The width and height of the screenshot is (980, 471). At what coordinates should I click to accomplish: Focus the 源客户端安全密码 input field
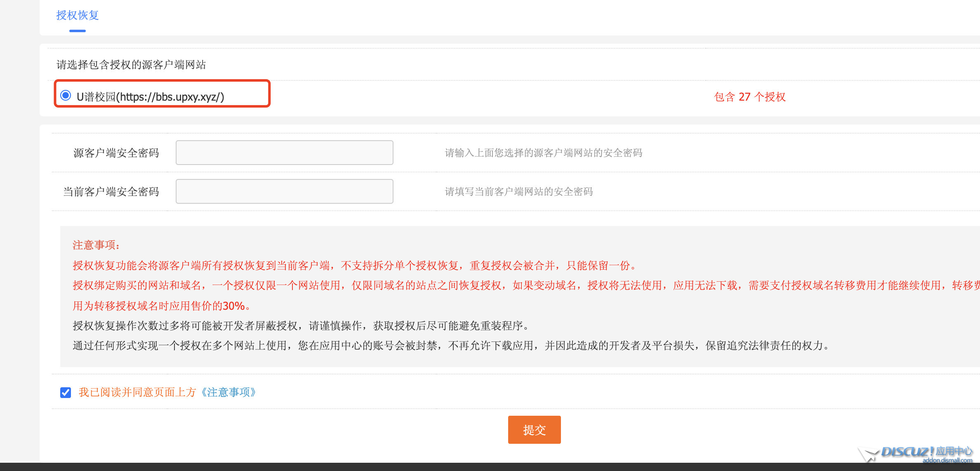pos(284,153)
